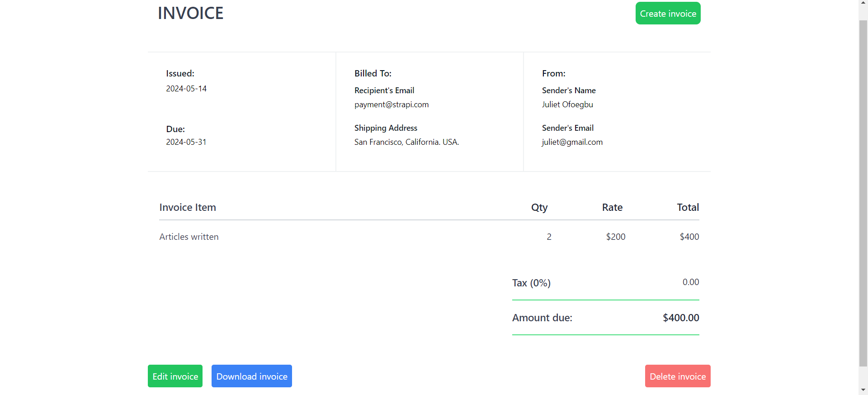
Task: Click the INVOICE page heading
Action: point(190,13)
